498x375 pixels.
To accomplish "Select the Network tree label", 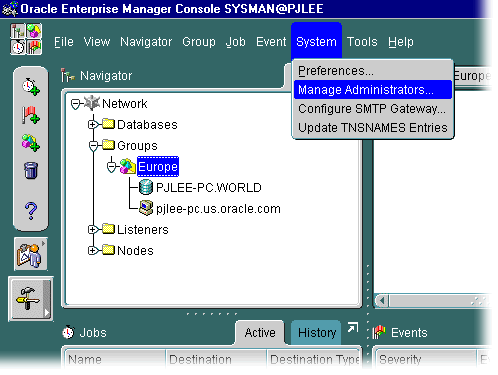I will pyautogui.click(x=125, y=104).
